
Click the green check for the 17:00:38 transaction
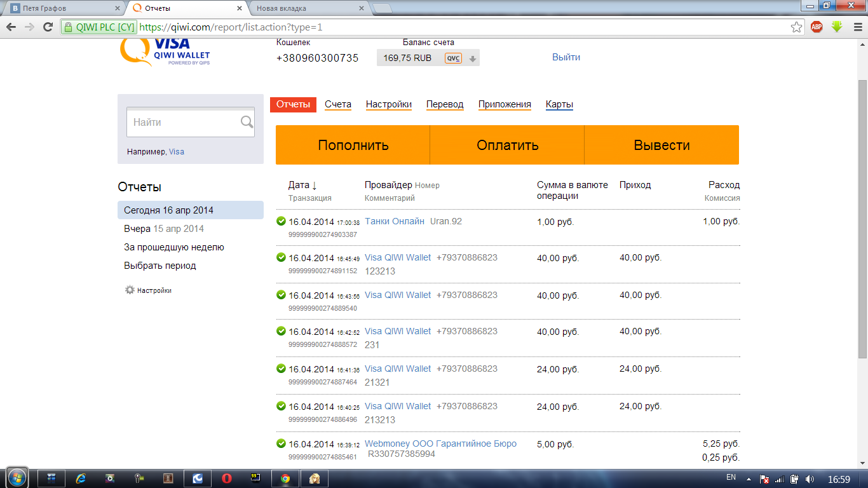(281, 221)
